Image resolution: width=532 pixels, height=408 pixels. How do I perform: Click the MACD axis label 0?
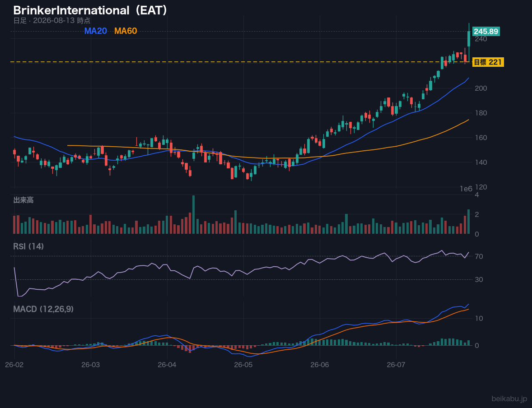point(477,346)
